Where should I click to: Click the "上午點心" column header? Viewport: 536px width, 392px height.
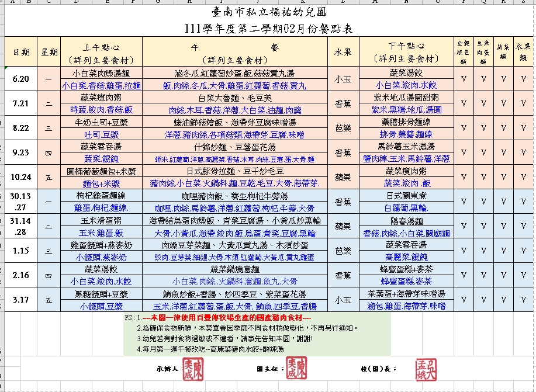102,51
